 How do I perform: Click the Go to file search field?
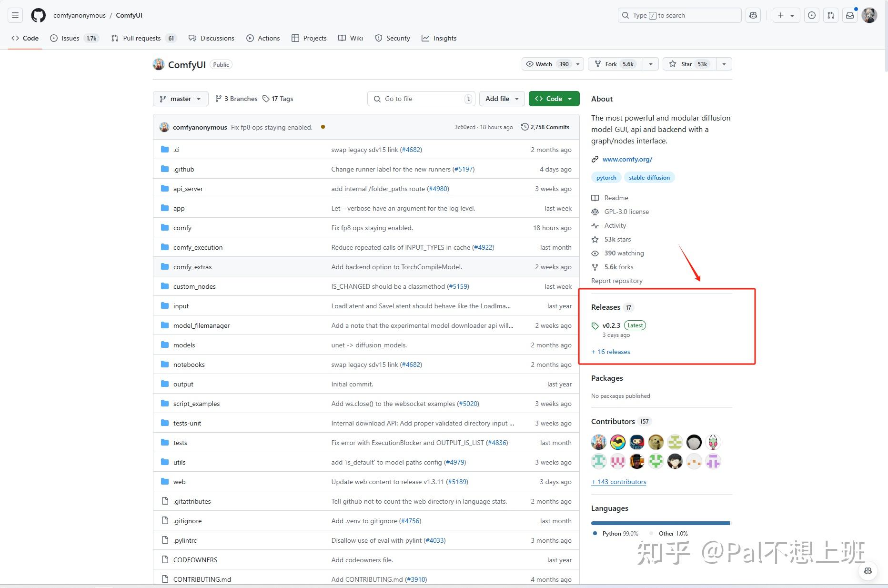pos(421,99)
